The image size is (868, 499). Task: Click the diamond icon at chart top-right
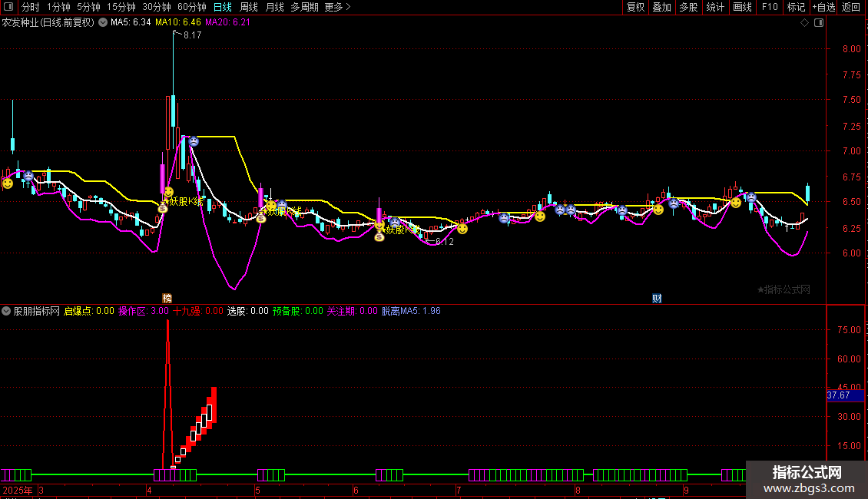804,23
